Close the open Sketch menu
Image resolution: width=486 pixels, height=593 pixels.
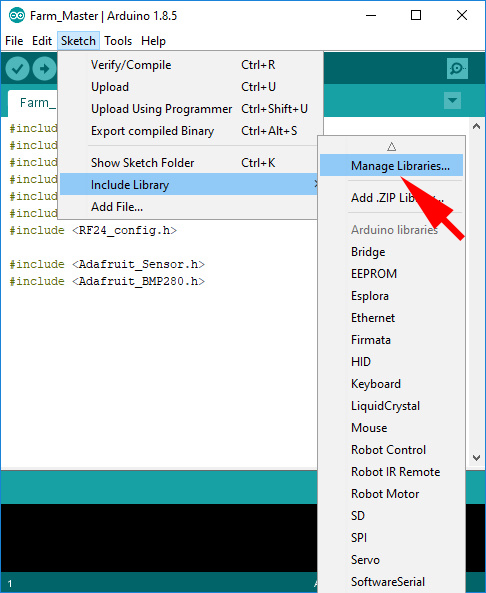click(x=78, y=41)
